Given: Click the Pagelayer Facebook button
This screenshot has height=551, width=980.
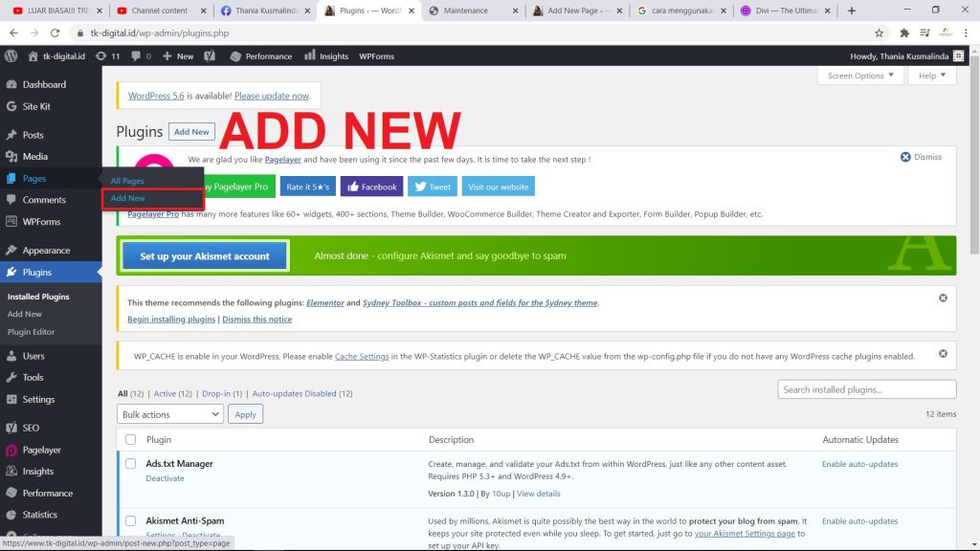Looking at the screenshot, I should [x=372, y=187].
